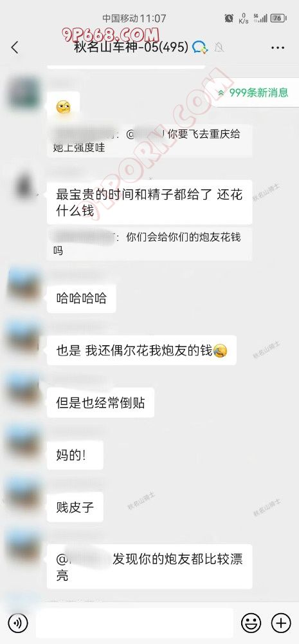
Task: Tap the voice input icon
Action: click(x=17, y=623)
